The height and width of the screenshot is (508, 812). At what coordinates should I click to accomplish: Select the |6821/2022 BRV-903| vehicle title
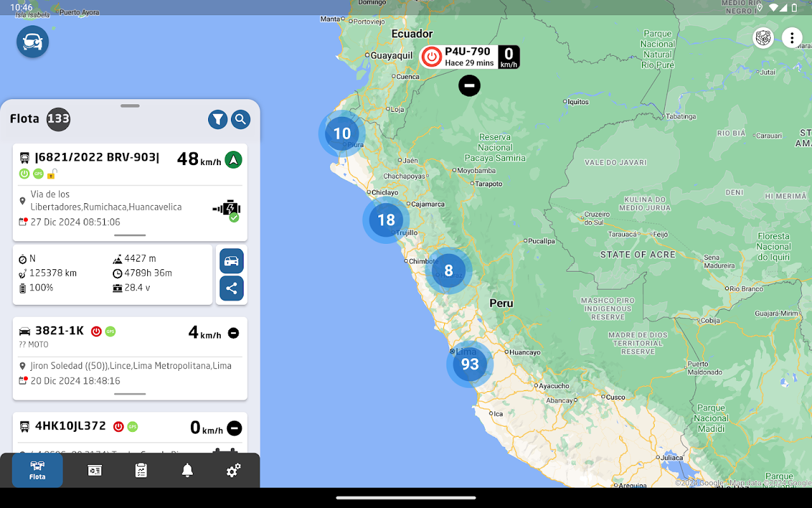[97, 157]
